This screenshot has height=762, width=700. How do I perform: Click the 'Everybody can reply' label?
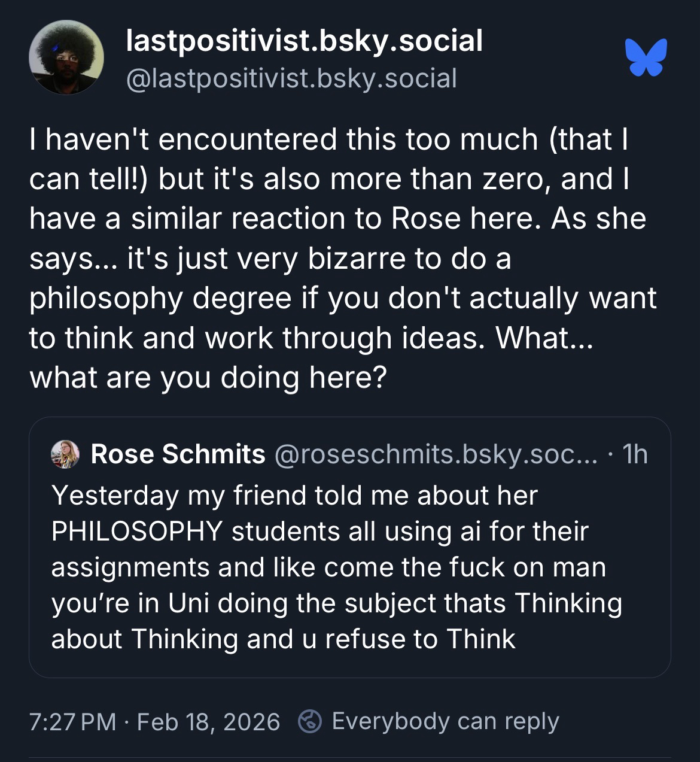click(445, 721)
